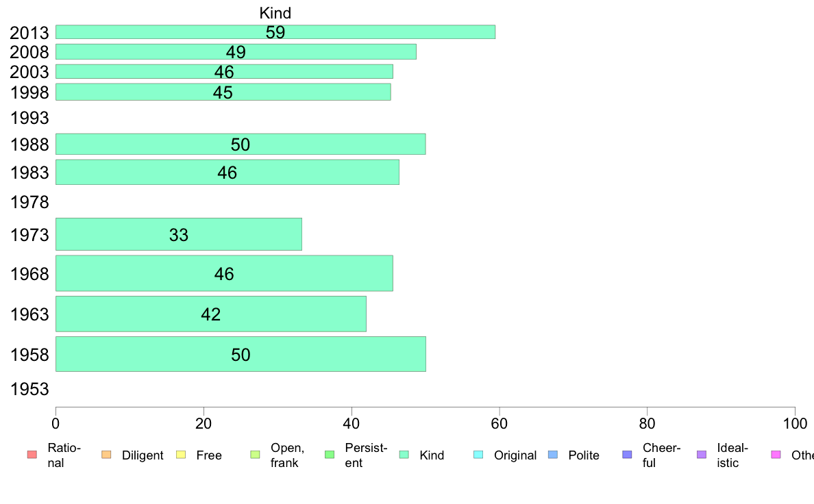
Task: Select the blue Polite legend swatch
Action: point(553,455)
